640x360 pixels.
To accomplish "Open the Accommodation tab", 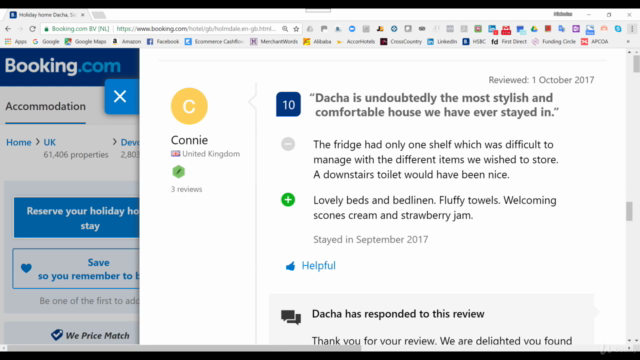I will tap(45, 106).
